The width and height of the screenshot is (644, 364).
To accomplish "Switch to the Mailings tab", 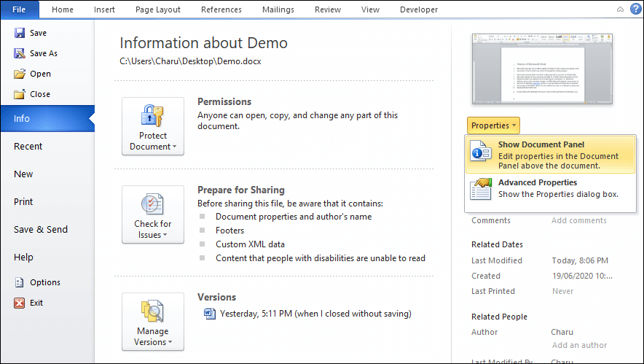I will (278, 9).
